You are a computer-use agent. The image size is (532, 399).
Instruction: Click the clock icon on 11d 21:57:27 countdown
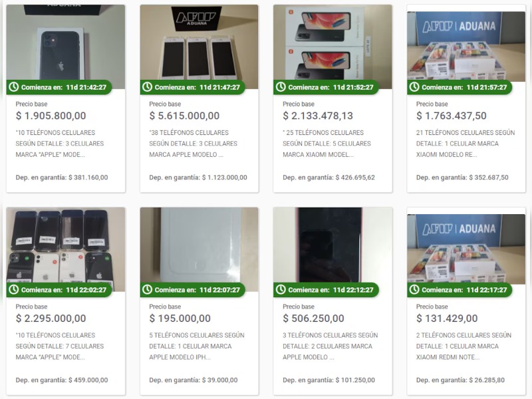(x=414, y=87)
